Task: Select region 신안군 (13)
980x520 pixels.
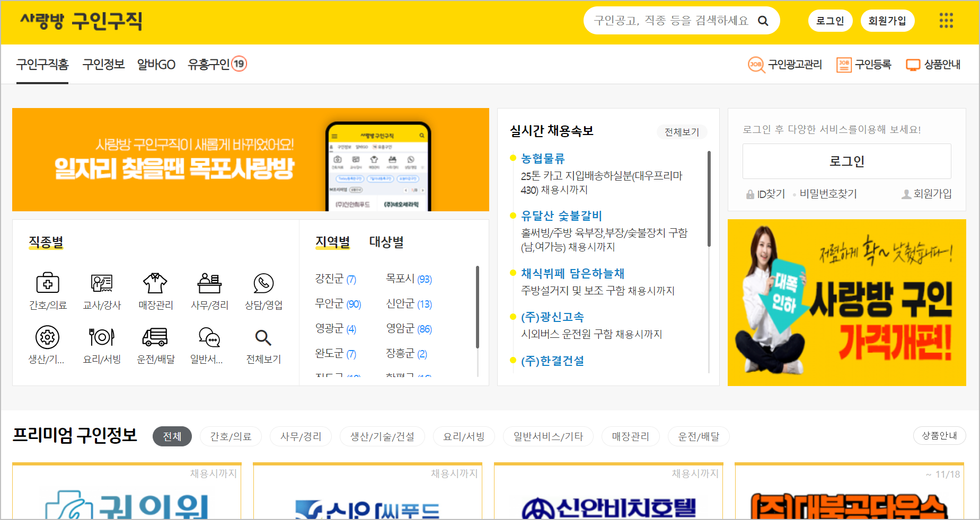Action: [409, 303]
